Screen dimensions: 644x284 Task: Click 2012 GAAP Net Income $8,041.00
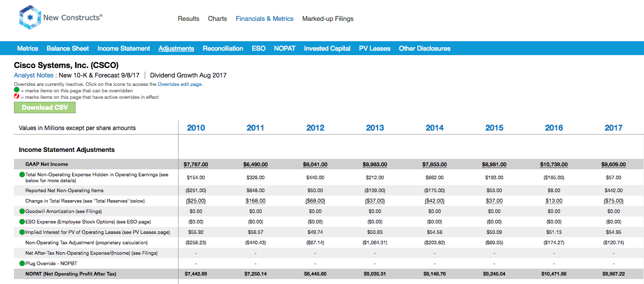315,164
